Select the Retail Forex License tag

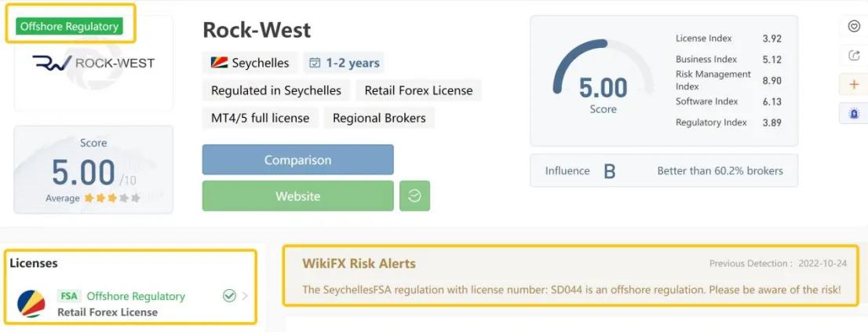[418, 91]
